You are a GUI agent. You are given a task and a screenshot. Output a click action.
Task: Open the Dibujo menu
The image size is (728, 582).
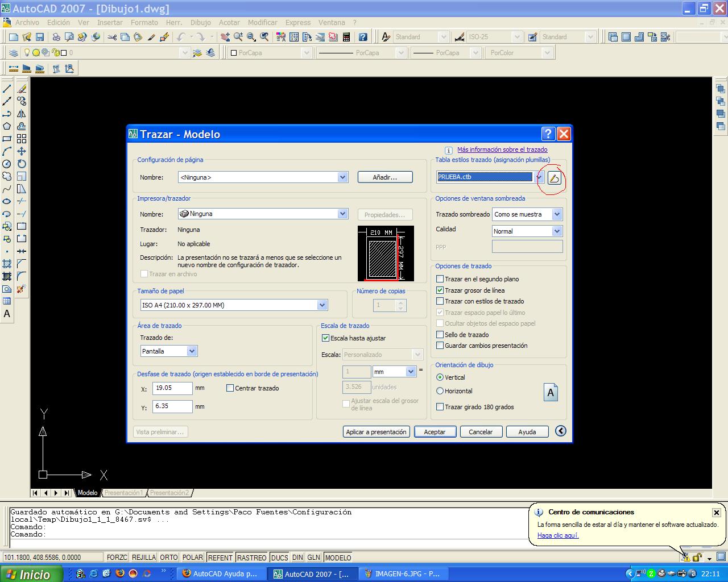(201, 23)
